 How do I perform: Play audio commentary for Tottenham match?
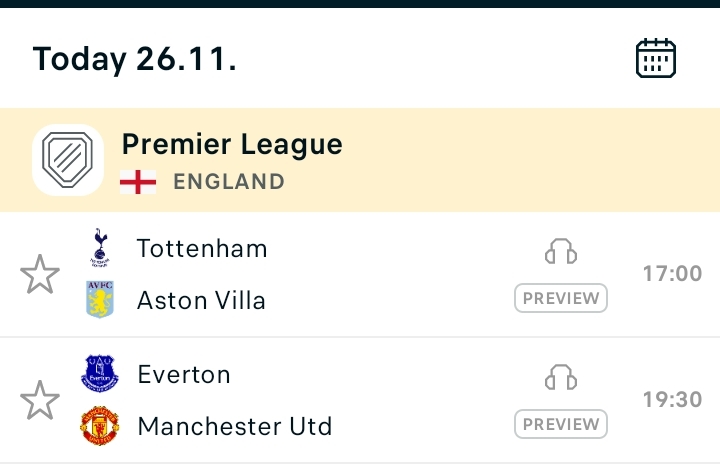click(x=561, y=251)
